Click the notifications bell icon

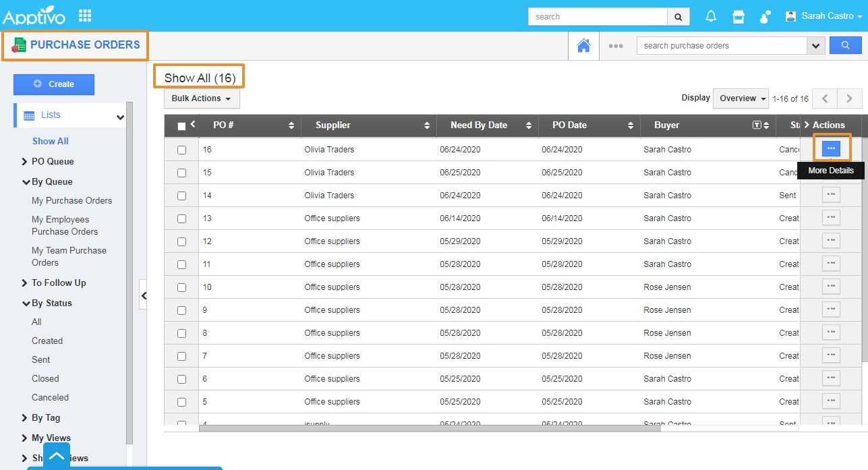coord(711,16)
